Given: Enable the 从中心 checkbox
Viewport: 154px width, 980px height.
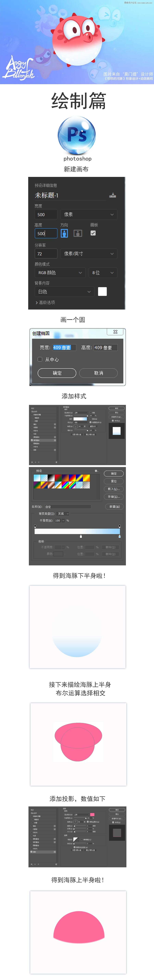Looking at the screenshot, I should pos(40,359).
